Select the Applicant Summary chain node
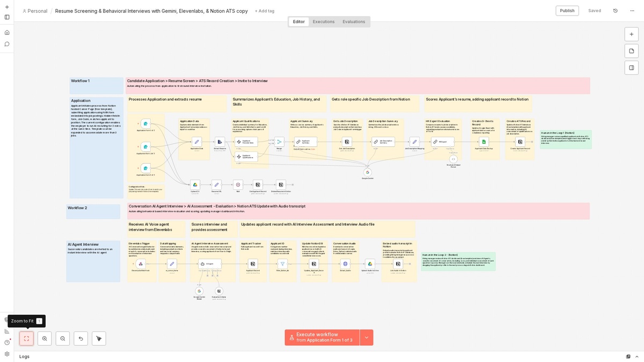Screen dimensions: 644x362 point(305,142)
